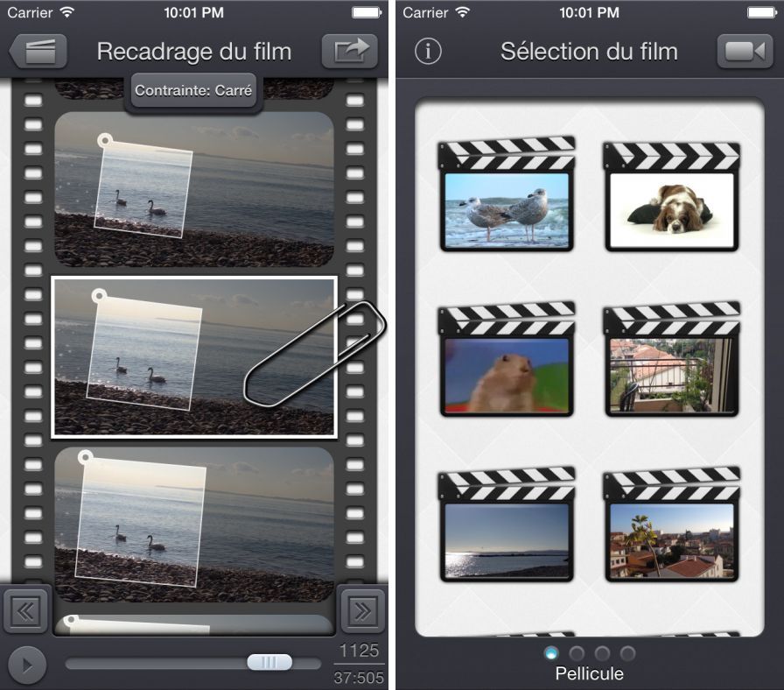
Task: Tap the clapperboard back icon
Action: coord(38,51)
